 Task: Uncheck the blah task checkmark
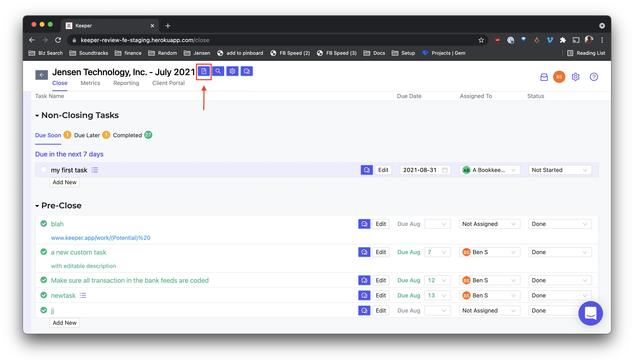pos(44,224)
